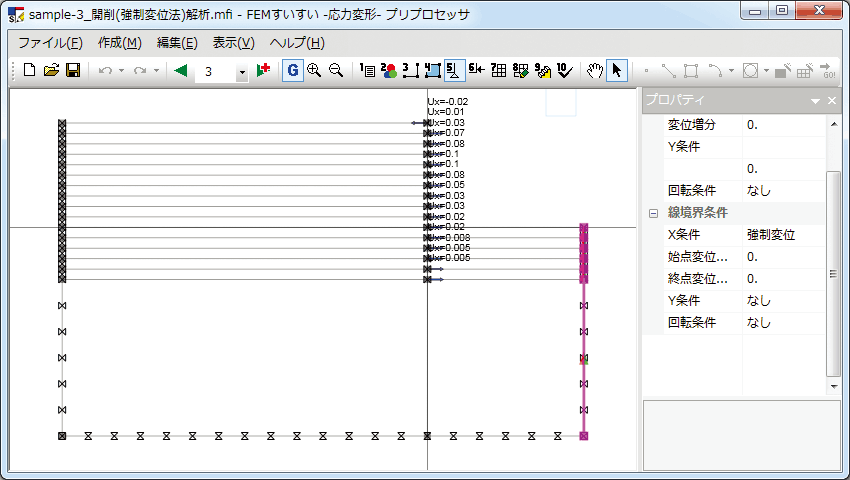Click the application icon in title bar
The height and width of the screenshot is (480, 850).
point(16,15)
